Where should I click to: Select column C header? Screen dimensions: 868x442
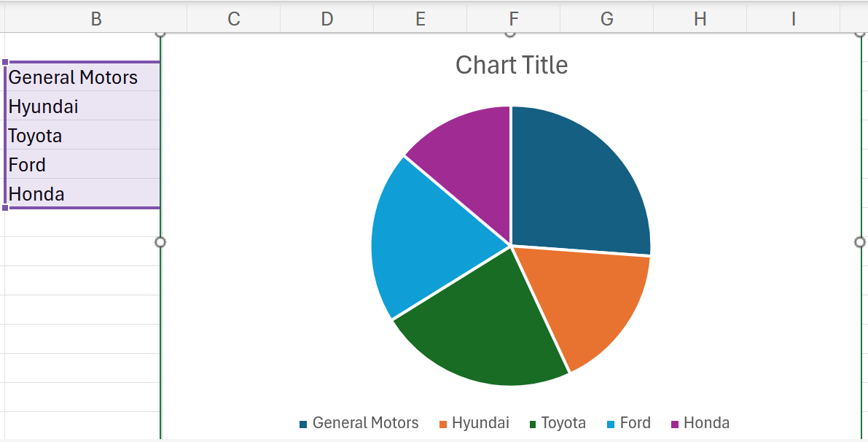(x=233, y=20)
